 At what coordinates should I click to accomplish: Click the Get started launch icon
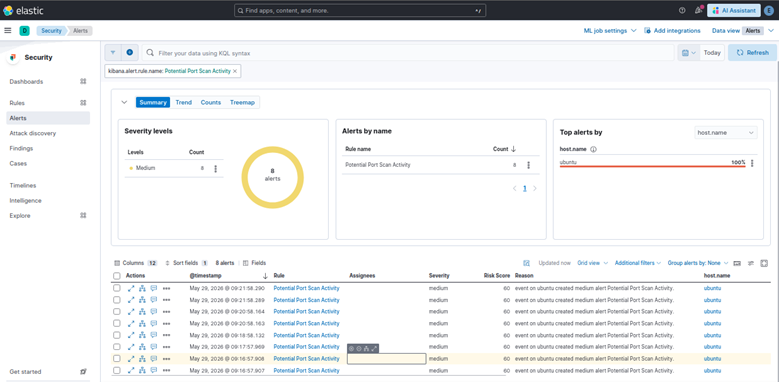[x=83, y=372]
